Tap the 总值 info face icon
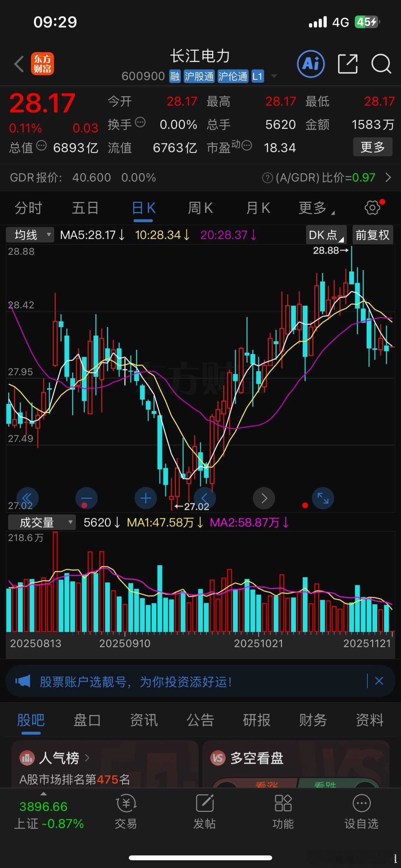 tap(41, 146)
